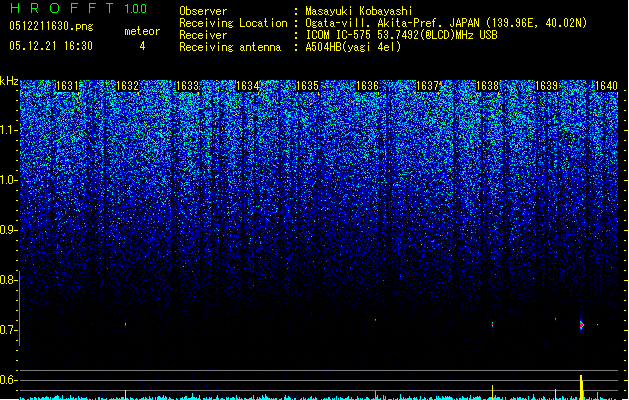Click the 1637 time marker
Screen dimensions: 629x400
428,86
